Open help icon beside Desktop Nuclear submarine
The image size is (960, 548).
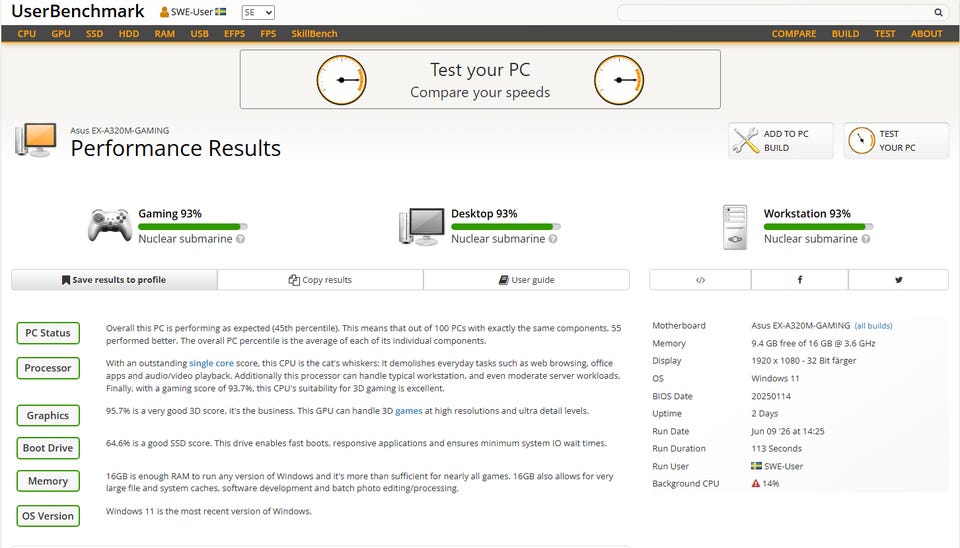click(553, 239)
